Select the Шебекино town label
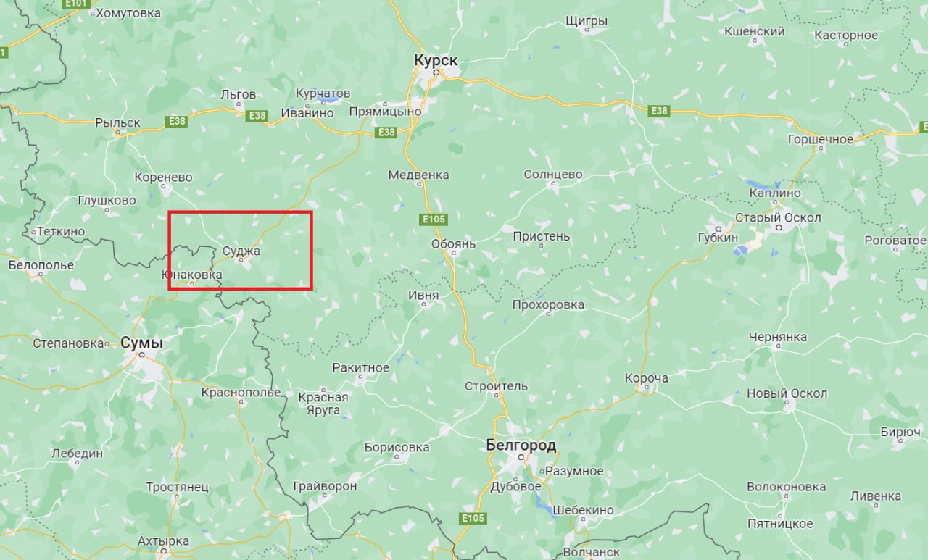 coord(583,510)
